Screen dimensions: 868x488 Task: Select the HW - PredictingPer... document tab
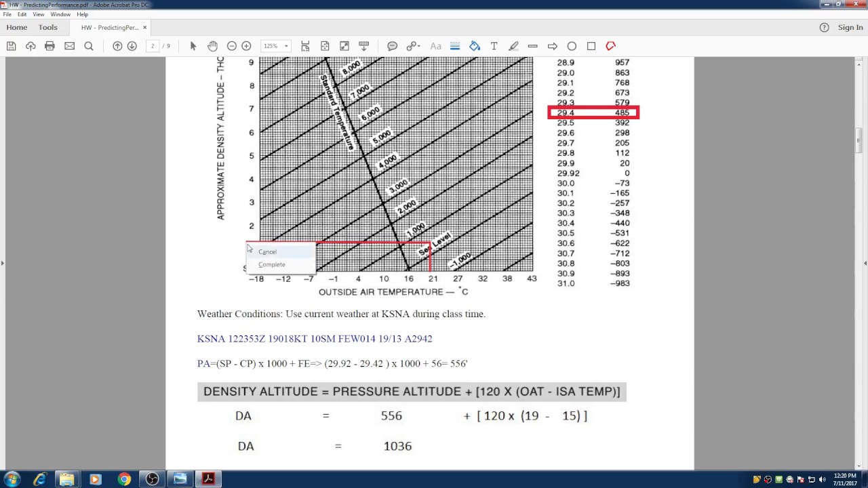click(x=110, y=28)
